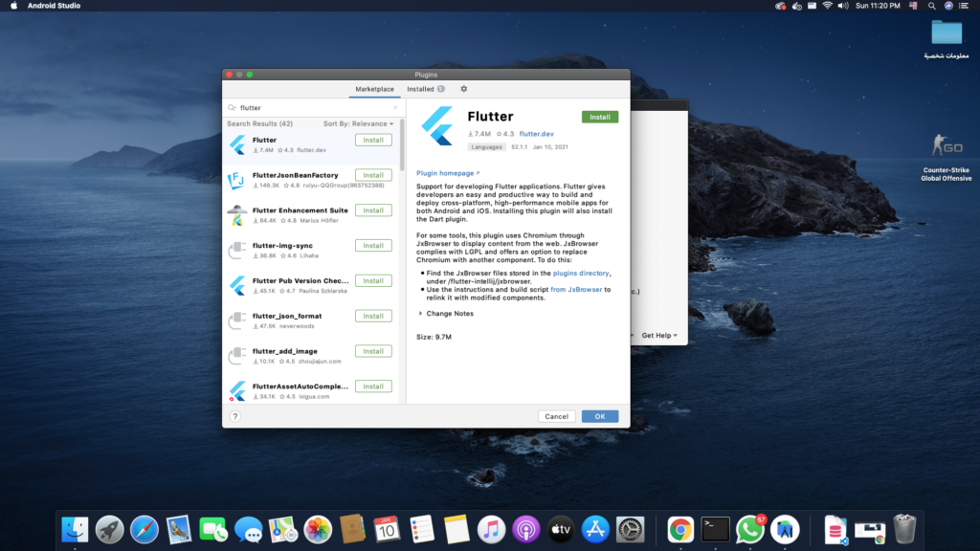980x551 pixels.
Task: Click the help question mark button
Action: [x=235, y=416]
